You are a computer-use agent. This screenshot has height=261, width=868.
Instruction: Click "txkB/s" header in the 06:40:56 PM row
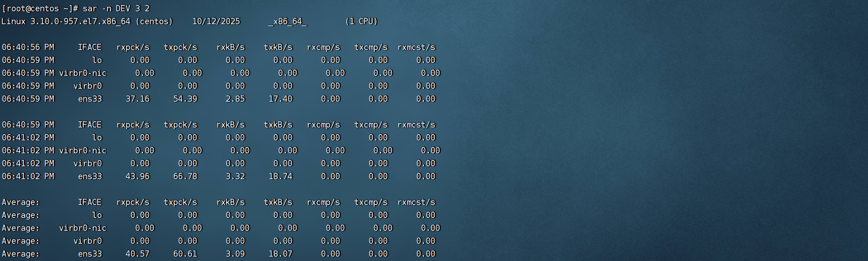click(x=278, y=47)
